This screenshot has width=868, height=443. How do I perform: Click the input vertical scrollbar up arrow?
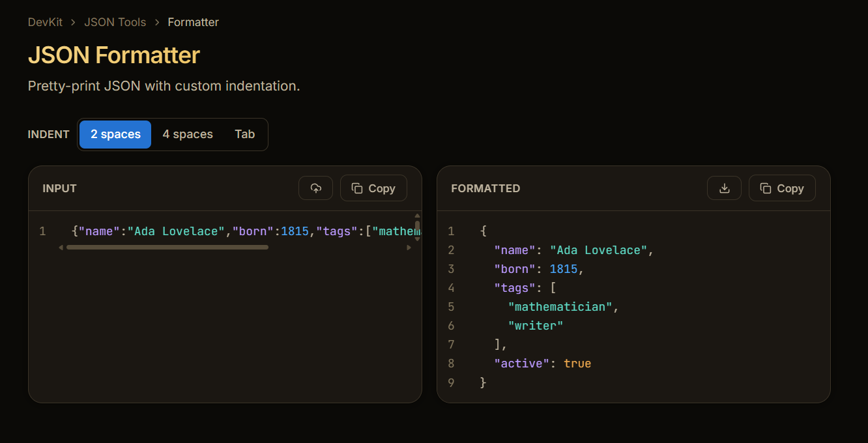pos(417,215)
